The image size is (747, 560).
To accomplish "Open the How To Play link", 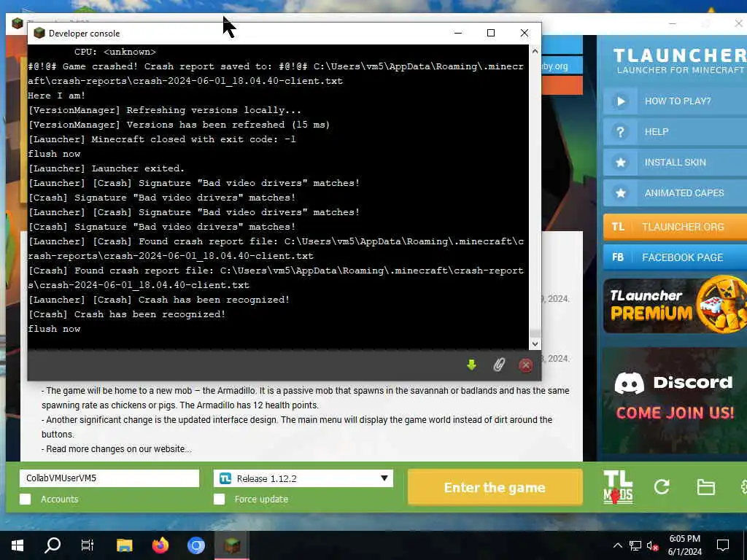I will point(678,101).
